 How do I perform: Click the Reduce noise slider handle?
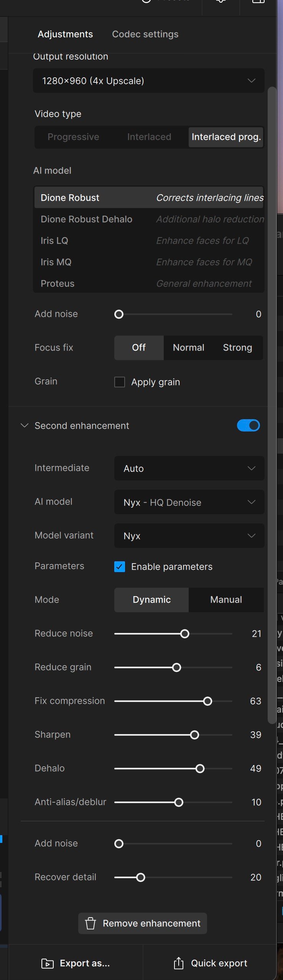click(185, 634)
